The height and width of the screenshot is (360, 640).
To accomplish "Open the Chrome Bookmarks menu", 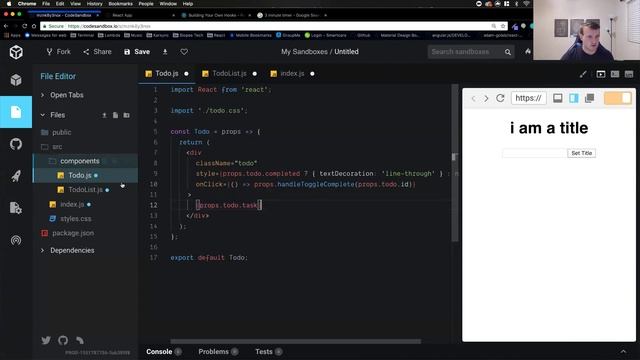I will click(x=120, y=4).
